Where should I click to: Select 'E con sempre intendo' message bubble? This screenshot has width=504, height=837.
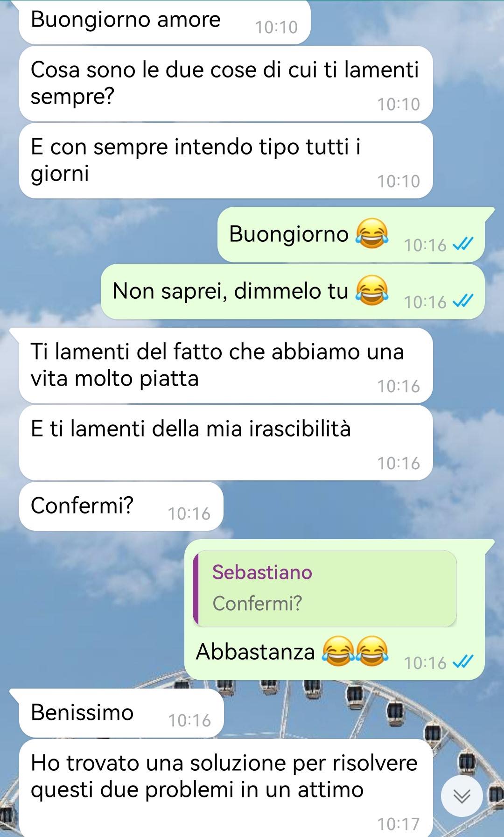point(226,161)
